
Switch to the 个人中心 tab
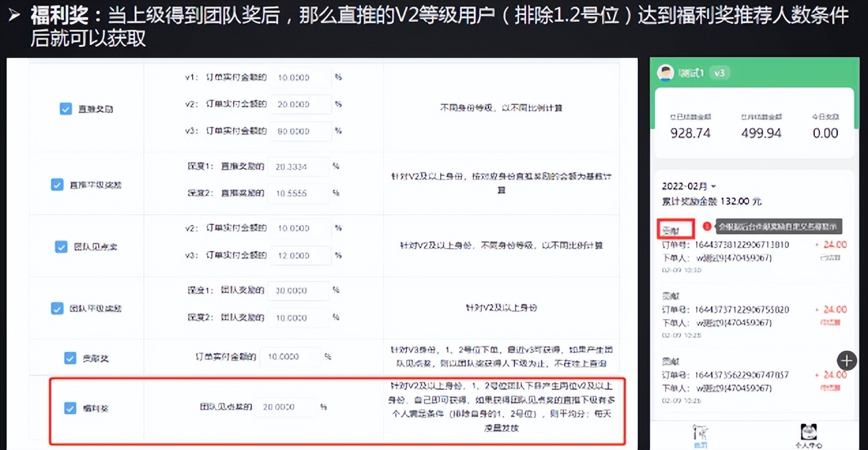[809, 434]
